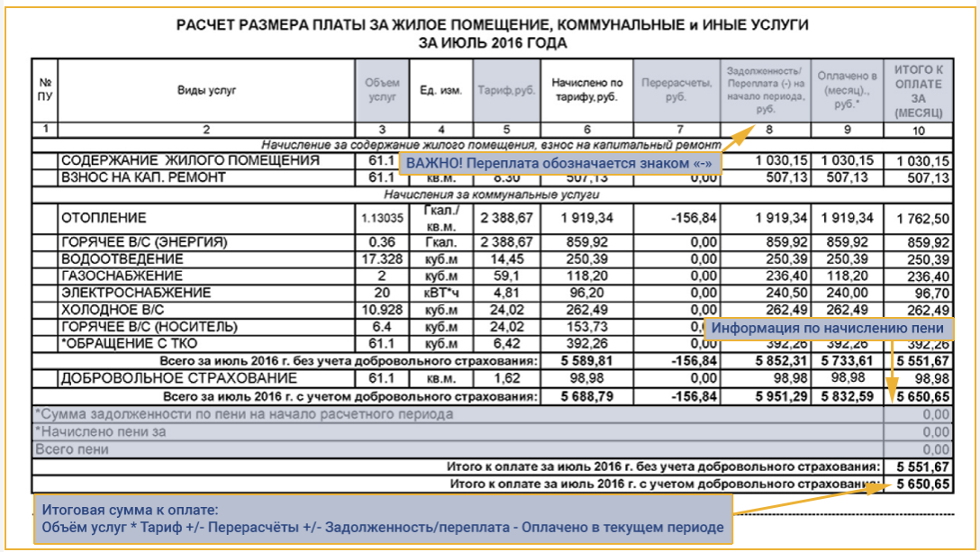The width and height of the screenshot is (980, 552).
Task: Click the heating volume value "1.13035"
Action: [x=382, y=218]
